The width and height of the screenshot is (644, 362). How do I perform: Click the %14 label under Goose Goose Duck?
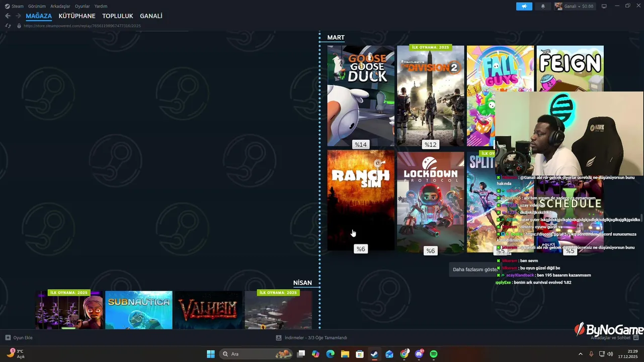[361, 144]
